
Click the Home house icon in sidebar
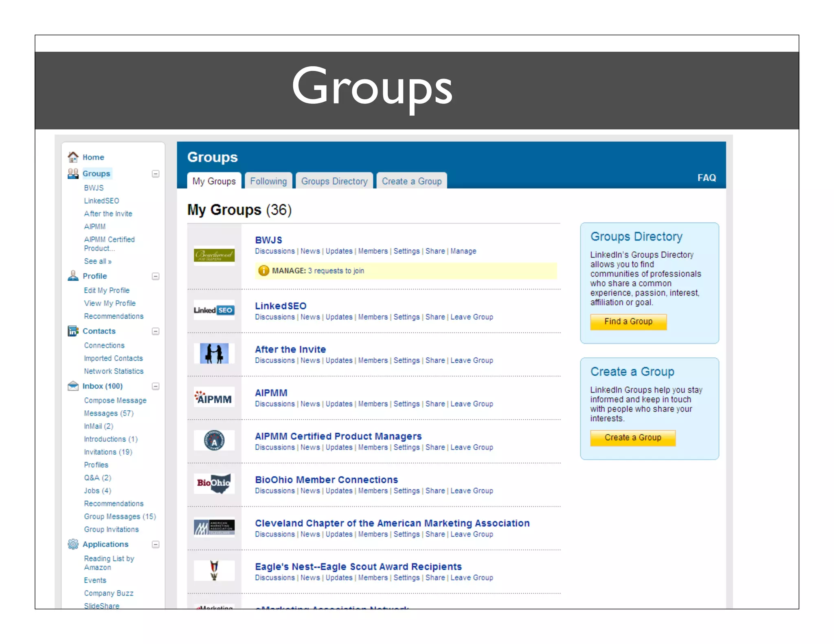(x=73, y=157)
